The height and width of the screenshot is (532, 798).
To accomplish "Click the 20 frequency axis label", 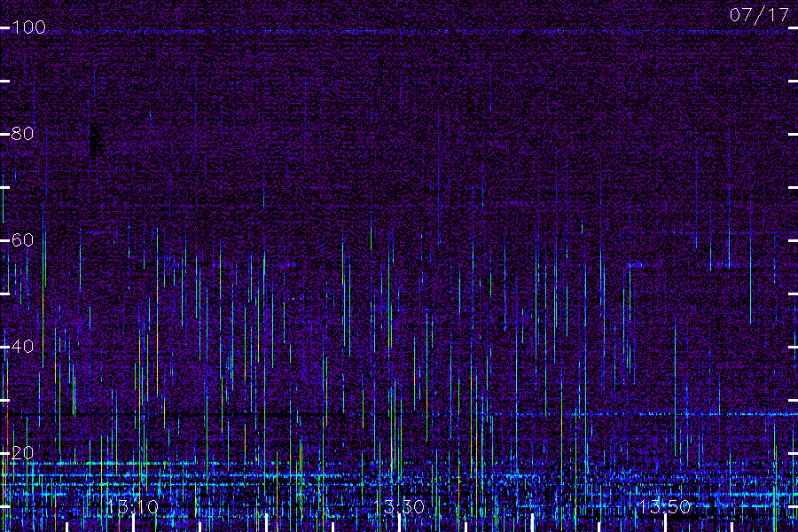I will coord(22,452).
